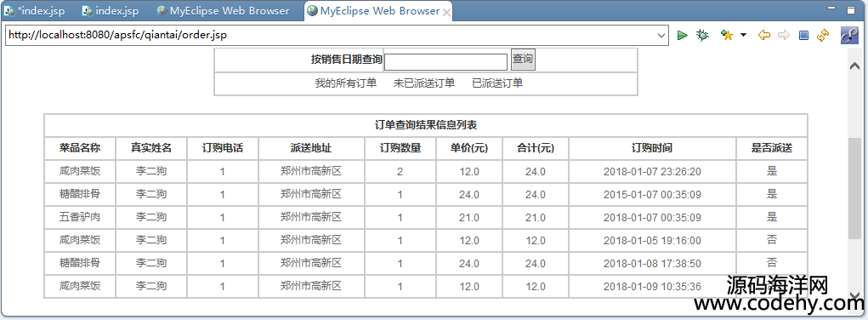
Task: Click the 合计(元) column header
Action: click(x=536, y=148)
